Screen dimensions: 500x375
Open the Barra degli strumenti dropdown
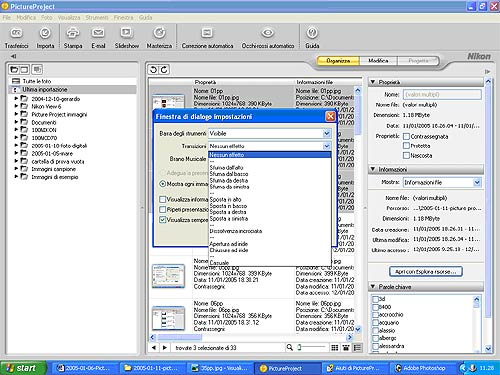[327, 134]
